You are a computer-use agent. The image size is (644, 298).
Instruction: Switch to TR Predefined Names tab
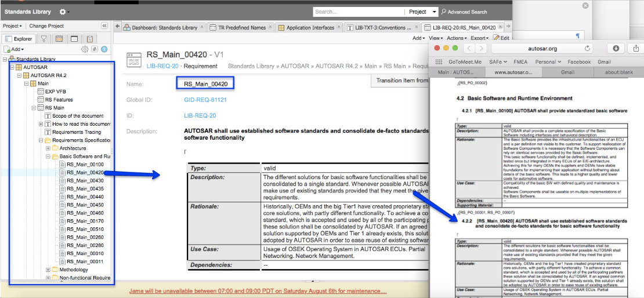point(241,28)
